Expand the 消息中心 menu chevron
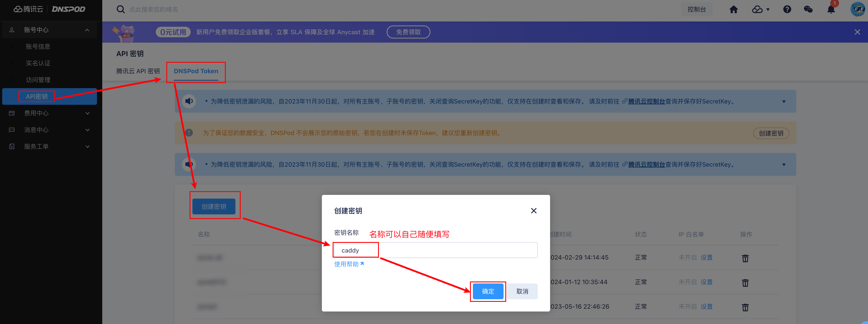This screenshot has width=868, height=324. [87, 130]
